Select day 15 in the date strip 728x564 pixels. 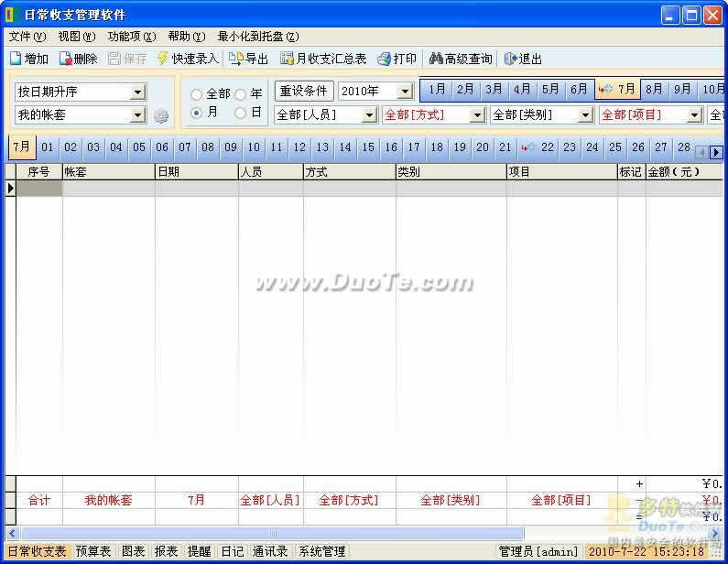368,147
